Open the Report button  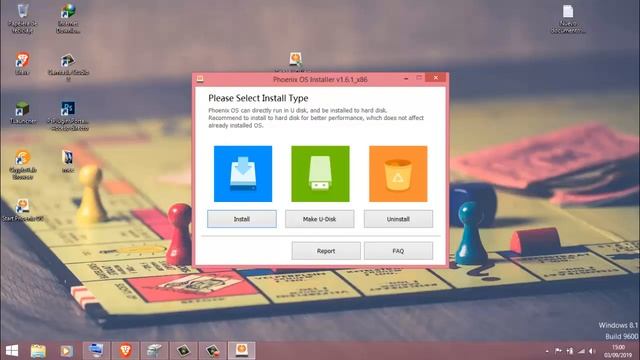[x=326, y=251]
